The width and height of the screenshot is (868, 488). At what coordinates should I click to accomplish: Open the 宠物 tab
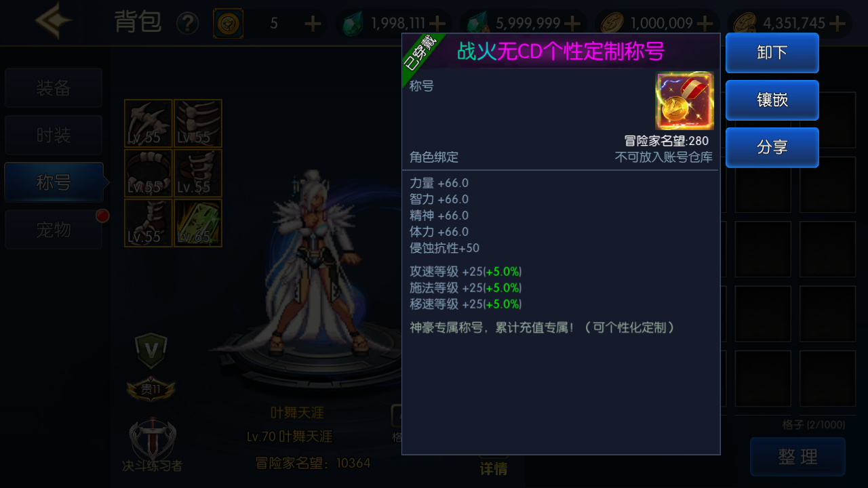tap(54, 230)
